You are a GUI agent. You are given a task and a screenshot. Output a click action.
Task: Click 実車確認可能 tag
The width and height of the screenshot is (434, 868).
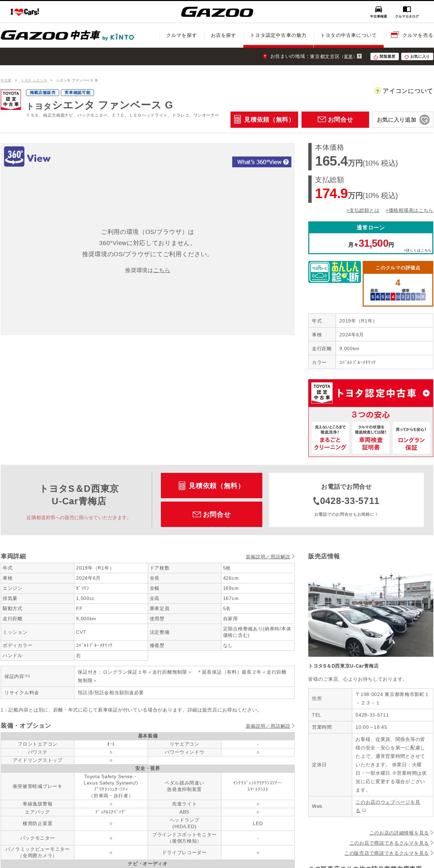pyautogui.click(x=77, y=93)
